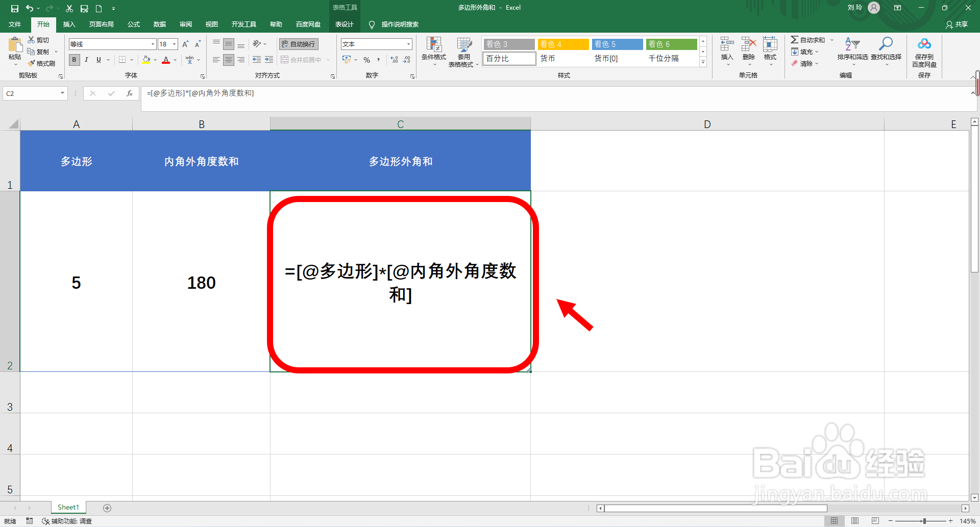Open the font name (等线) combo box
Image resolution: width=980 pixels, height=527 pixels.
click(x=112, y=44)
